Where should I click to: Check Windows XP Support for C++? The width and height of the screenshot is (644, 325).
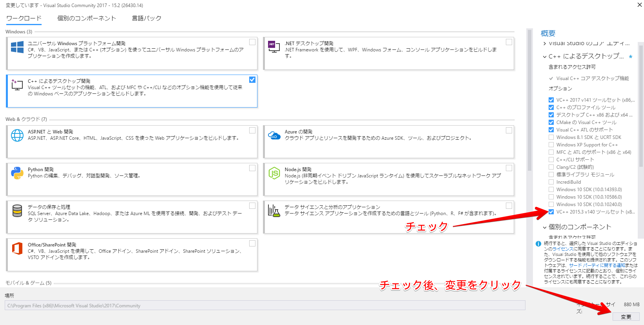pos(551,145)
